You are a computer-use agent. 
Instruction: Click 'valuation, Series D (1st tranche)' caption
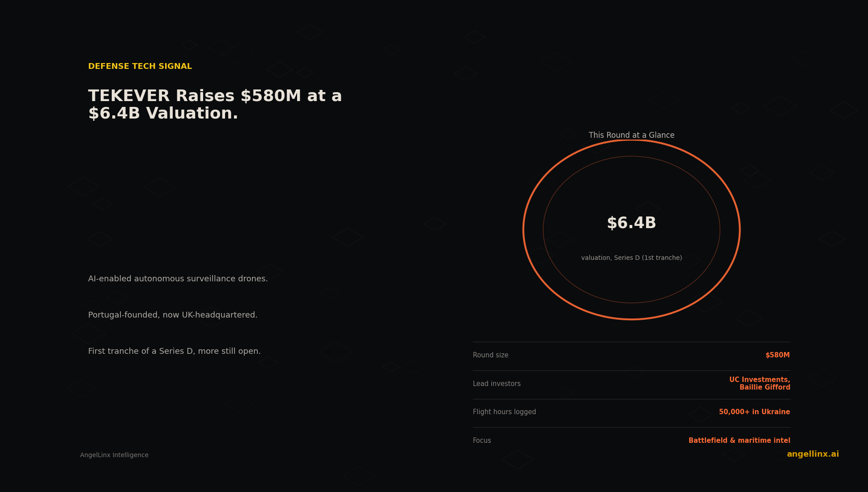click(x=631, y=258)
